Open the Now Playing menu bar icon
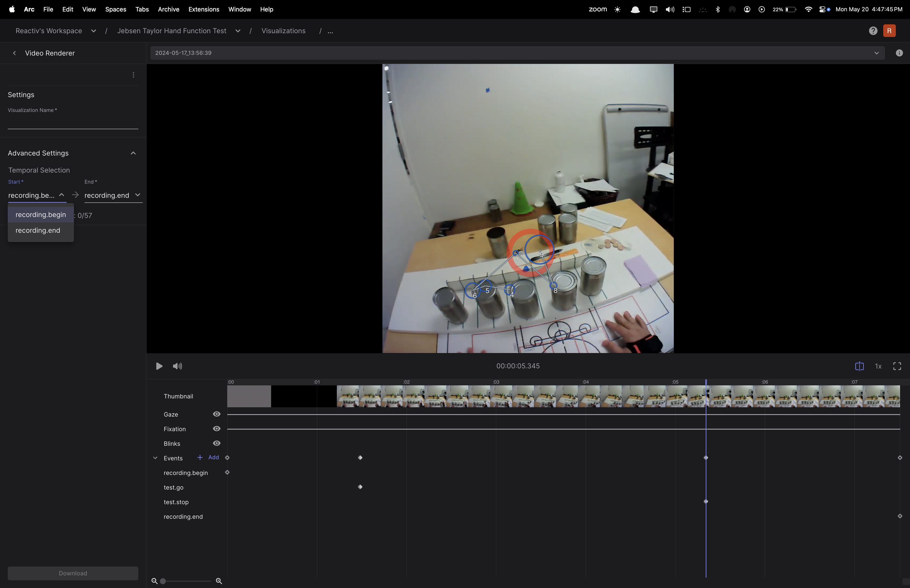The image size is (910, 588). [x=762, y=9]
